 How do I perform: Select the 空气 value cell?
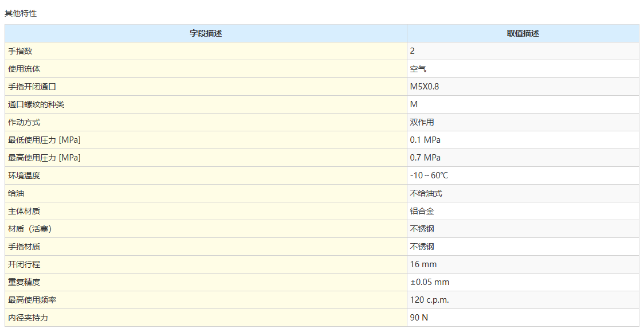418,69
